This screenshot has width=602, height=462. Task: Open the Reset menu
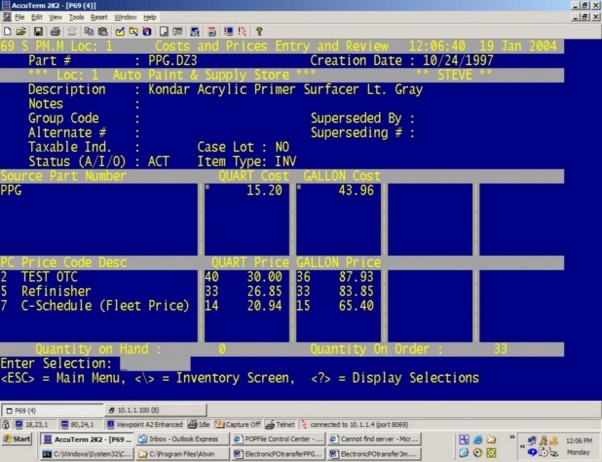[x=99, y=17]
